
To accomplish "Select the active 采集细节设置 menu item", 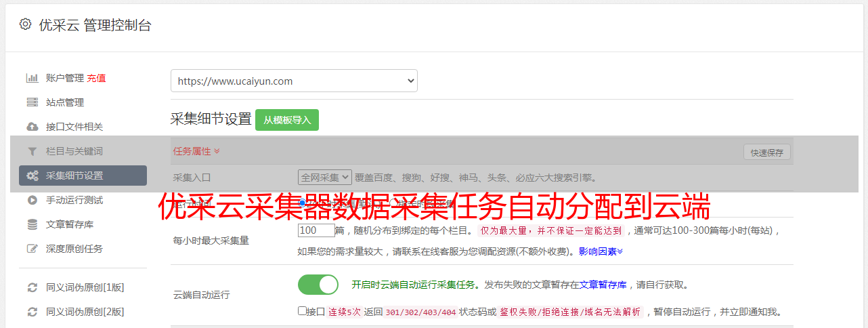I will [83, 176].
